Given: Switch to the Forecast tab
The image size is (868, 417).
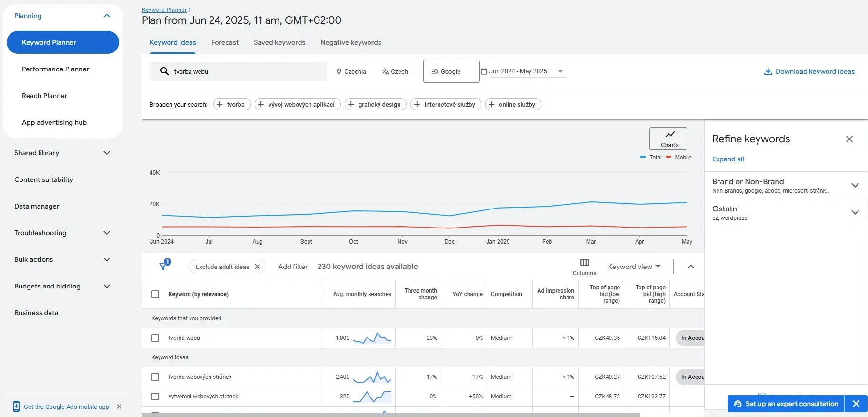Looking at the screenshot, I should [x=225, y=42].
